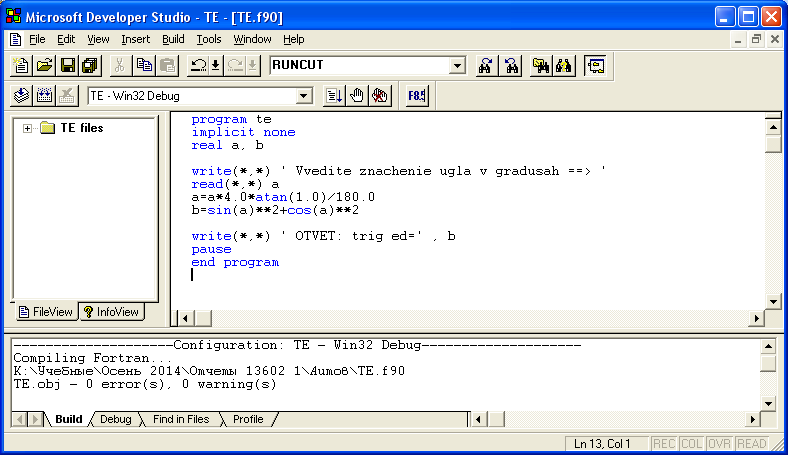Cut the selected text

pos(120,65)
